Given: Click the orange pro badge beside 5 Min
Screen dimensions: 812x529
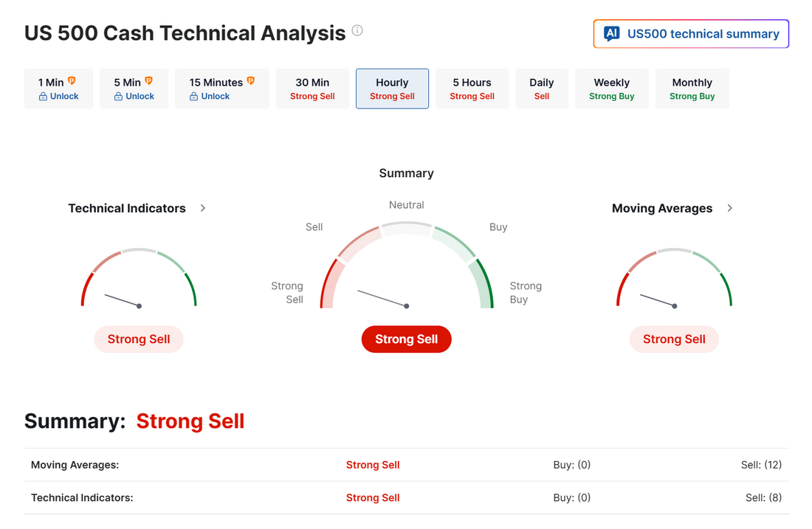Looking at the screenshot, I should click(148, 81).
